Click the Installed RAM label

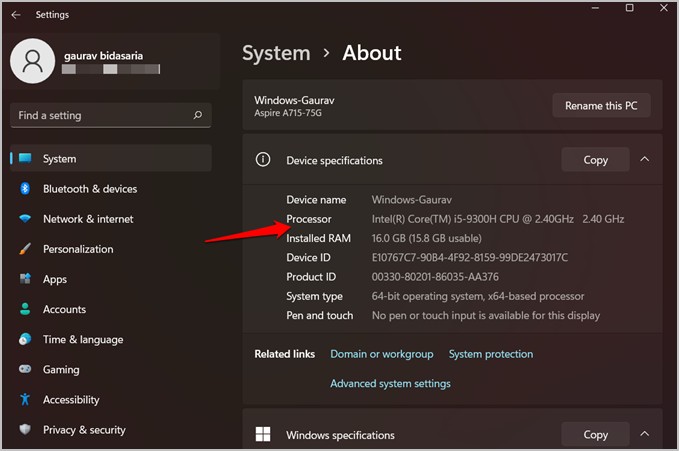(318, 238)
